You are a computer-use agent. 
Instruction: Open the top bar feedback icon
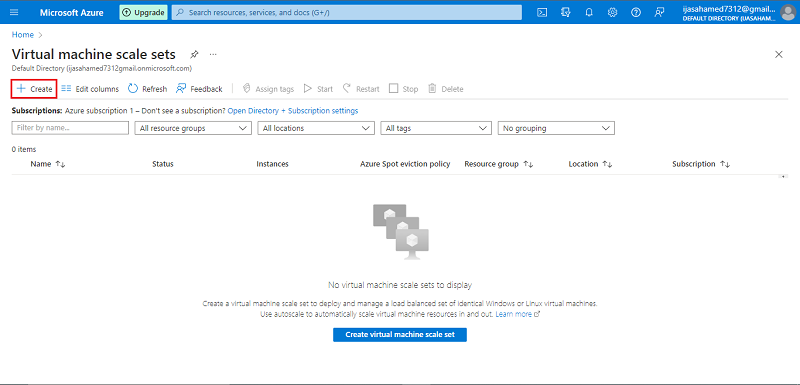pos(660,12)
